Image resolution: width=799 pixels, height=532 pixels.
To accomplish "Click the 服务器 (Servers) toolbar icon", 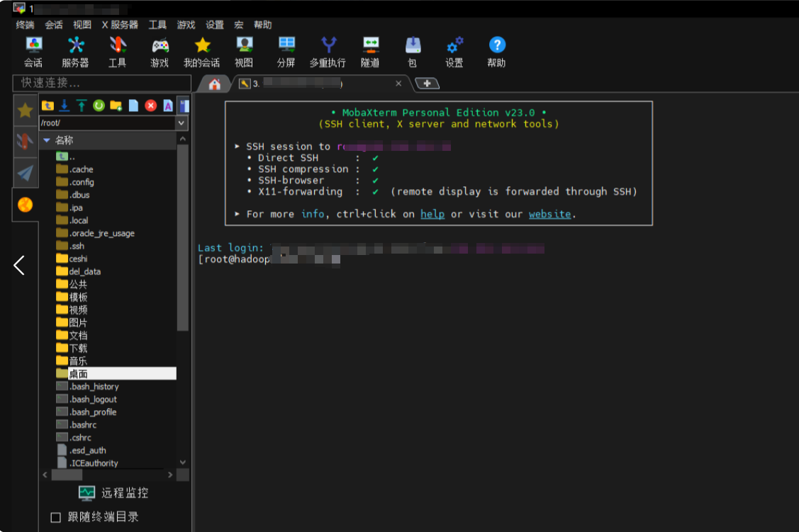I will coord(75,52).
